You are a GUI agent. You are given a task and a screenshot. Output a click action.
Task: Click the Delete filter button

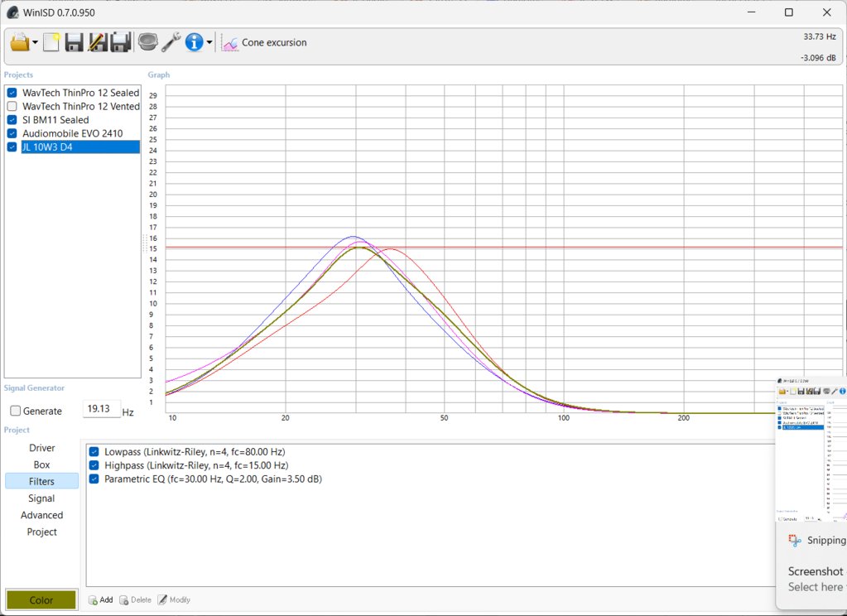[x=135, y=599]
